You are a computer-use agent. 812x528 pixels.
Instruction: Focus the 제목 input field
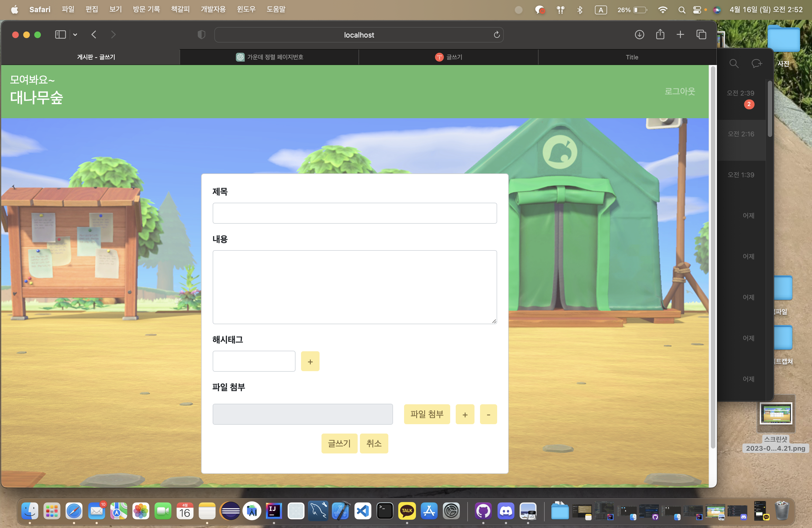354,213
